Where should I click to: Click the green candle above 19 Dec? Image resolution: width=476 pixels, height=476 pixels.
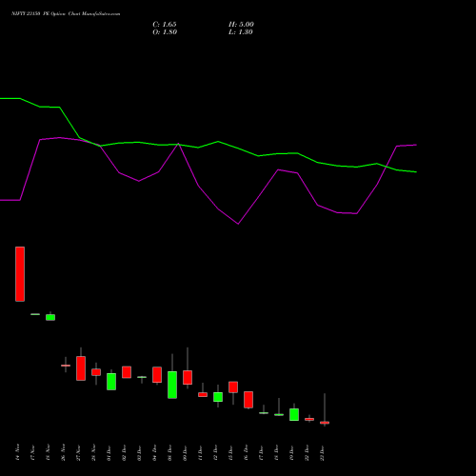(294, 414)
